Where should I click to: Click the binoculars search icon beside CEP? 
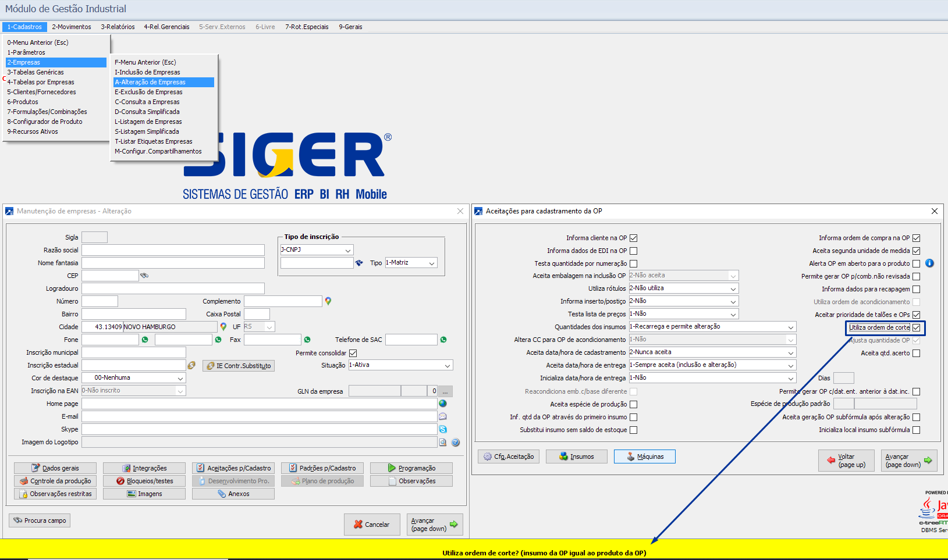pyautogui.click(x=144, y=276)
